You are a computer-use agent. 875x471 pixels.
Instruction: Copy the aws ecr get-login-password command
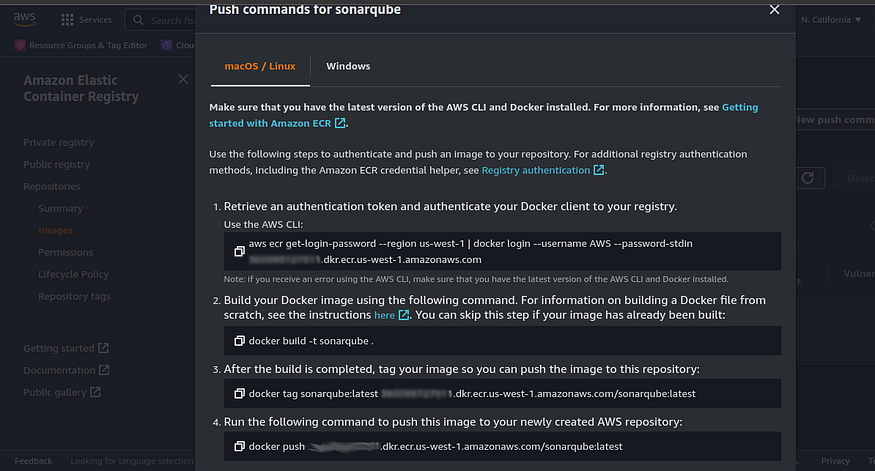click(239, 252)
